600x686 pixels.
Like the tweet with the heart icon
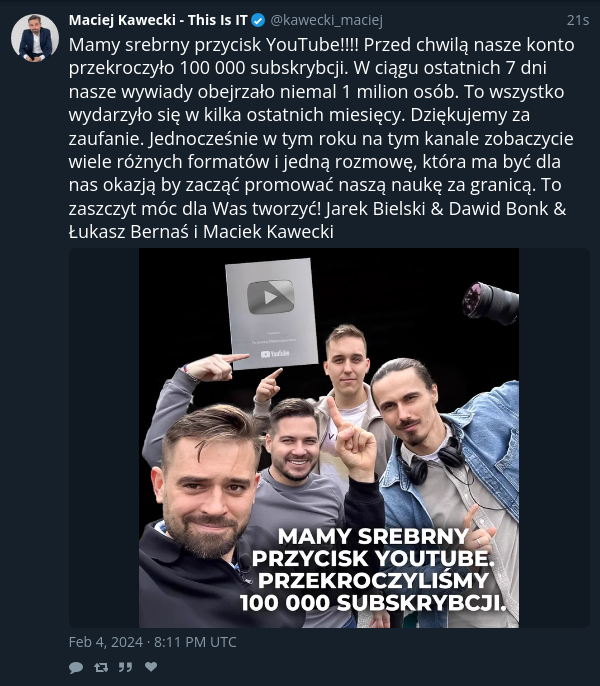tap(151, 666)
